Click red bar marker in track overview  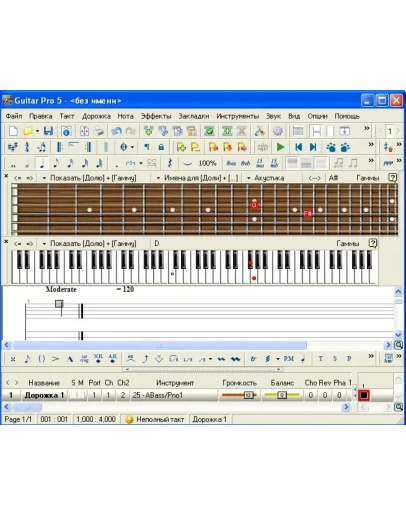click(364, 396)
